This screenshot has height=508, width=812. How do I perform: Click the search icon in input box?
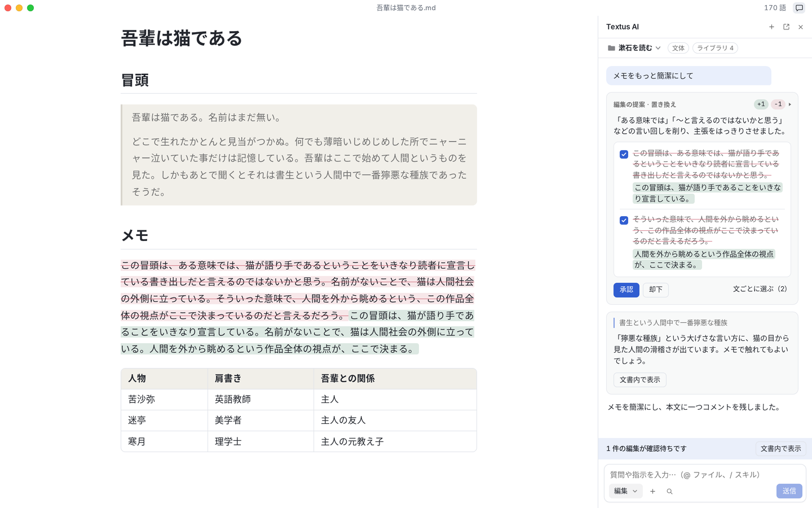point(669,492)
